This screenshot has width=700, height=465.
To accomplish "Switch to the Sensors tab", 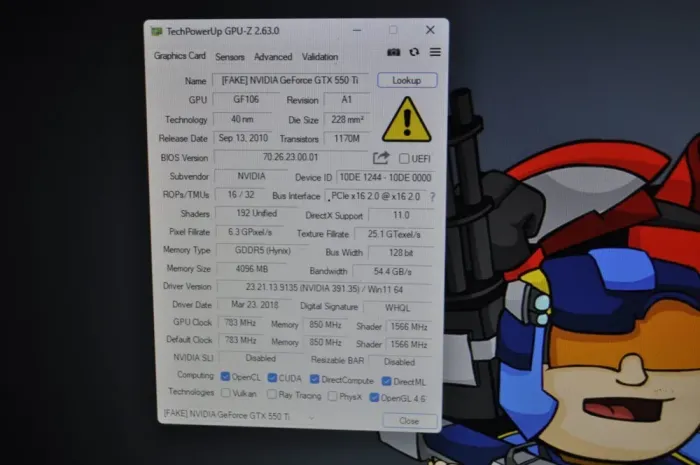I will click(229, 57).
